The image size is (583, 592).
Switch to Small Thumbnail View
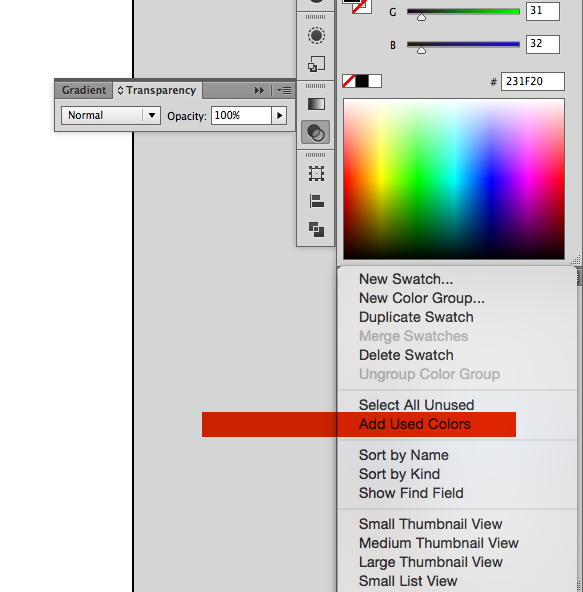tap(430, 524)
